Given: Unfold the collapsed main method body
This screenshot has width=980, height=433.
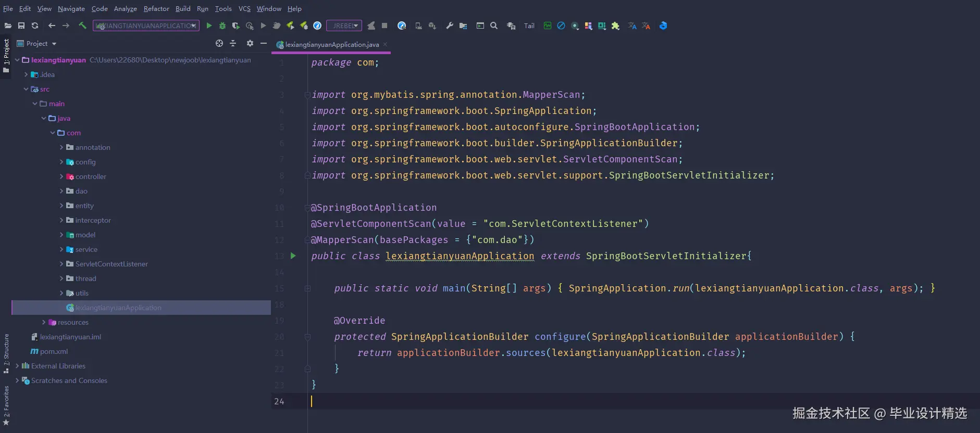Looking at the screenshot, I should (x=307, y=288).
